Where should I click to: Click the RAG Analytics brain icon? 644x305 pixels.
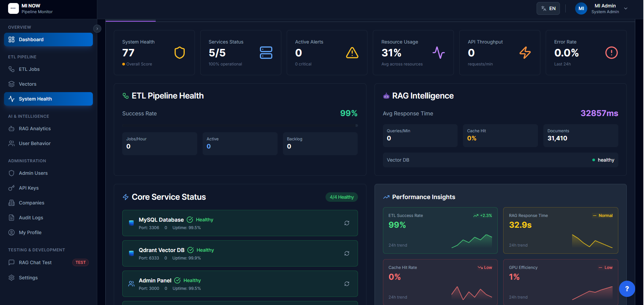pyautogui.click(x=11, y=129)
